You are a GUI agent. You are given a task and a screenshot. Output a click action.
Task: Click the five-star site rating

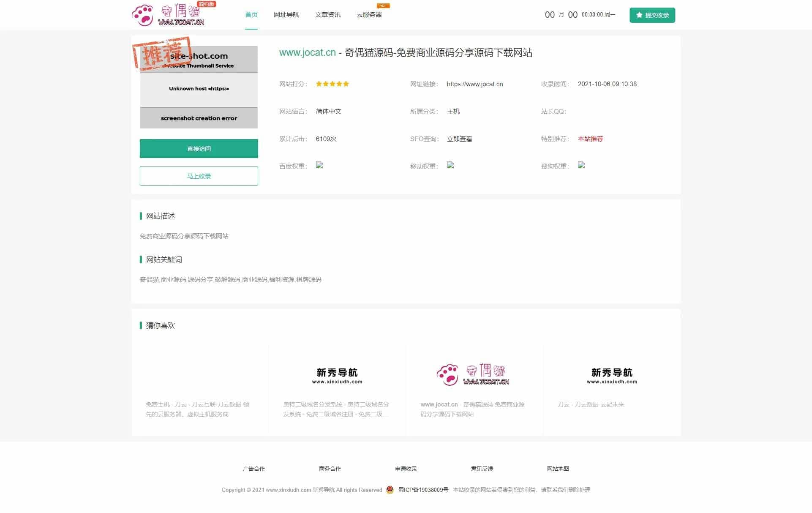pos(332,84)
